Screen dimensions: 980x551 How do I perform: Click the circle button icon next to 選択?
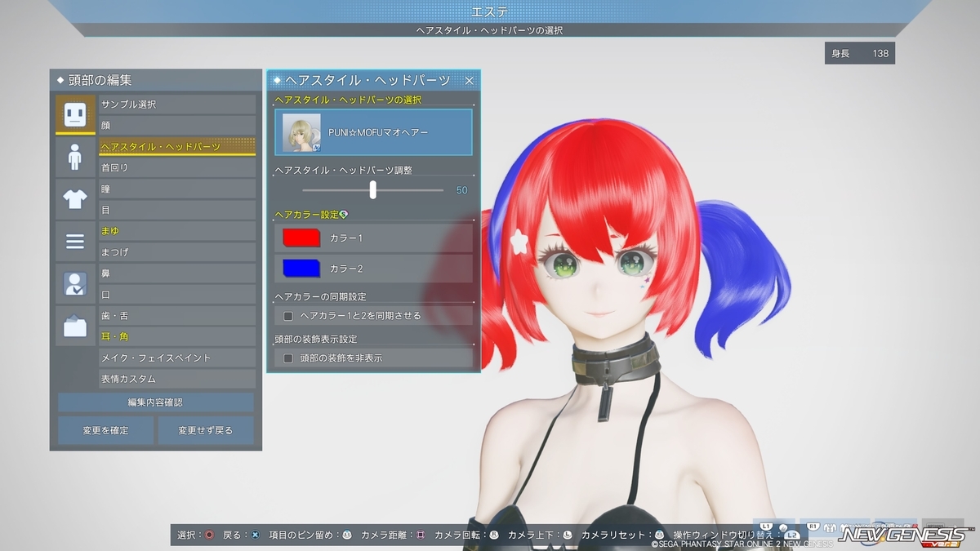(210, 535)
